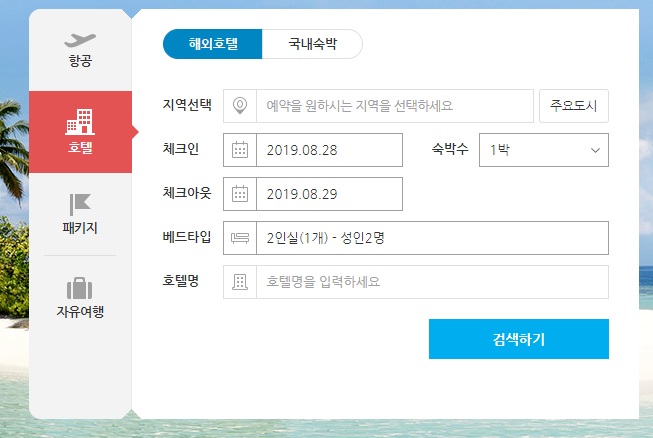653x438 pixels.
Task: Open the 체크인 calendar icon
Action: [240, 150]
